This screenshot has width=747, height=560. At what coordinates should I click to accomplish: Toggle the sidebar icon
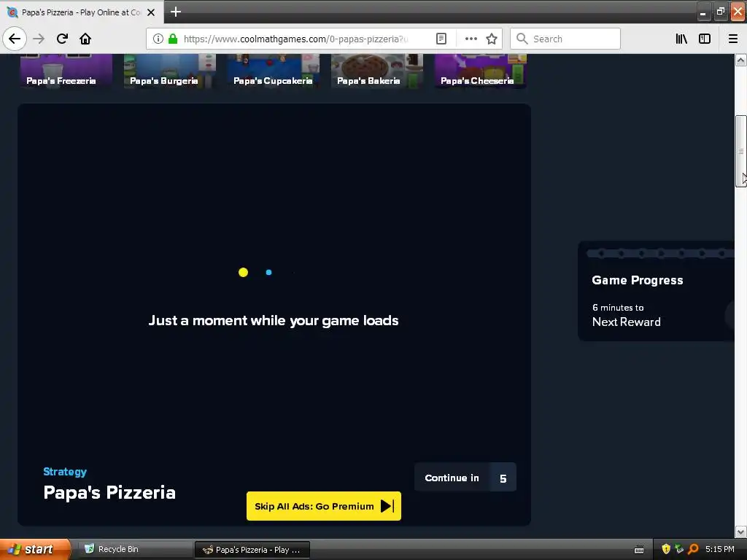coord(705,39)
